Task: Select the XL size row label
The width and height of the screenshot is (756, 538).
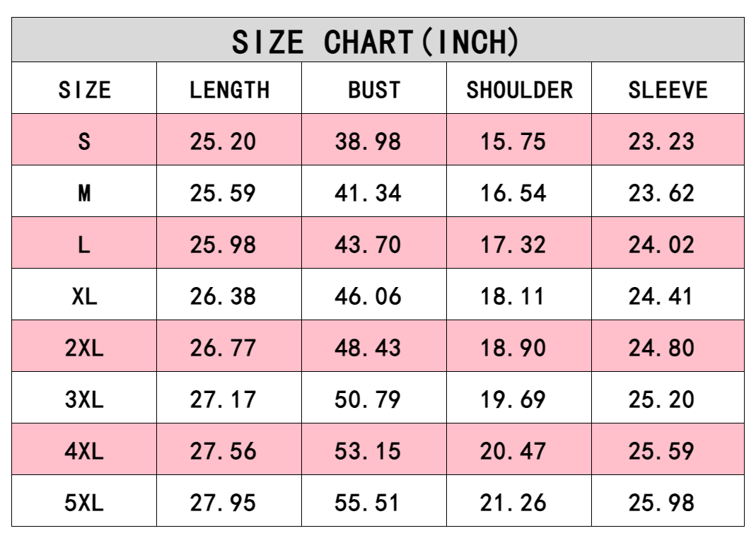Action: click(x=84, y=296)
